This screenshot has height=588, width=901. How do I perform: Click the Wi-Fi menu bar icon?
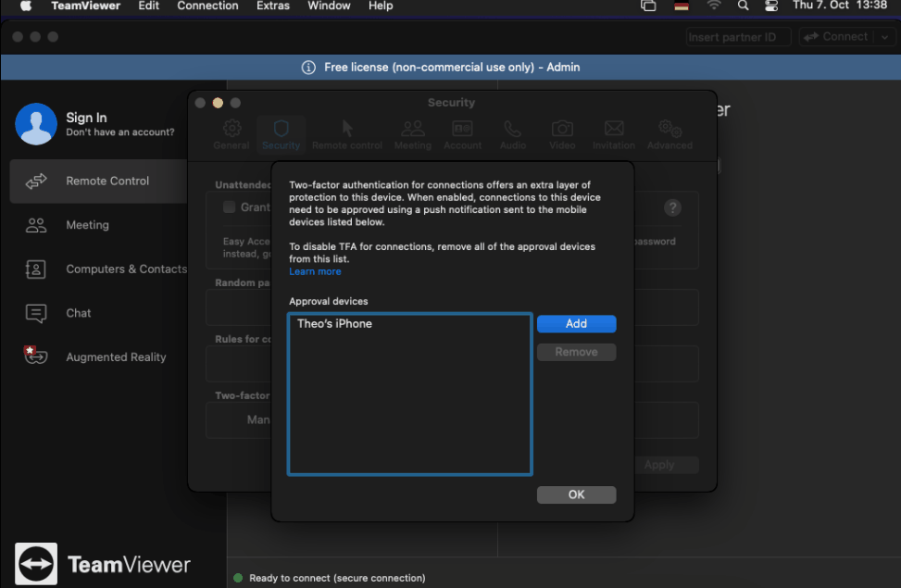(x=714, y=6)
